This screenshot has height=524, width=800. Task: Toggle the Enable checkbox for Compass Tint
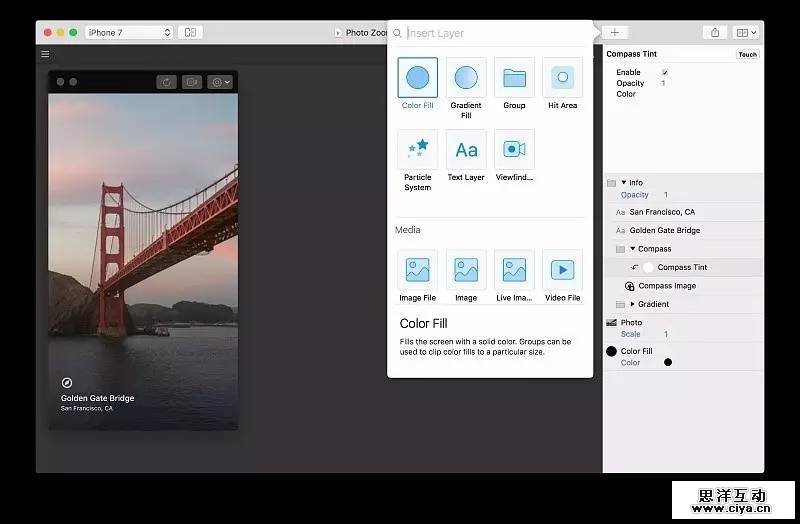pos(665,73)
